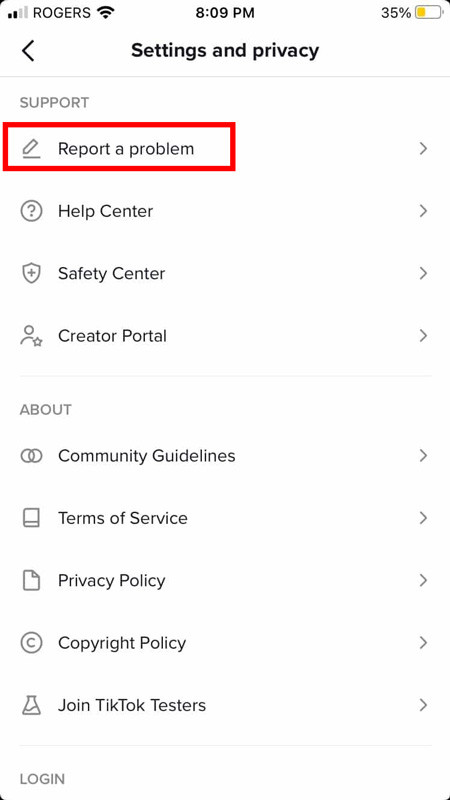Tap Join TikTok Testers
This screenshot has height=800, width=450.
coord(225,706)
